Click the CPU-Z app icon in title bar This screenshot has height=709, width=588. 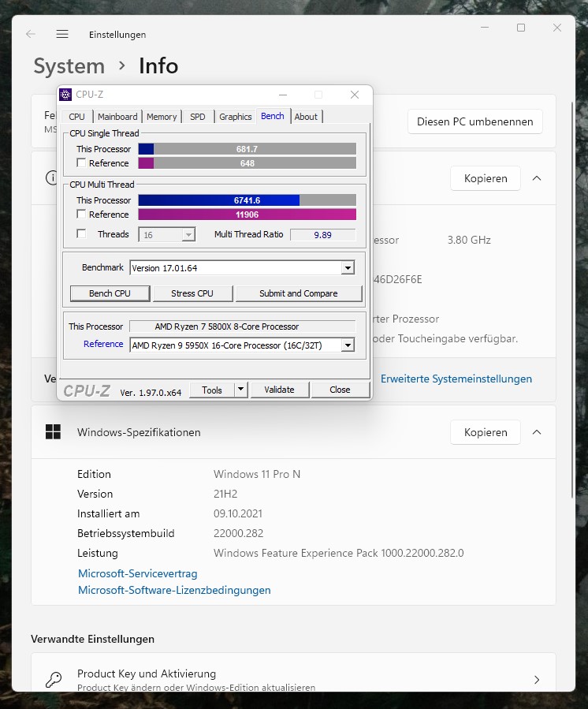coord(65,95)
